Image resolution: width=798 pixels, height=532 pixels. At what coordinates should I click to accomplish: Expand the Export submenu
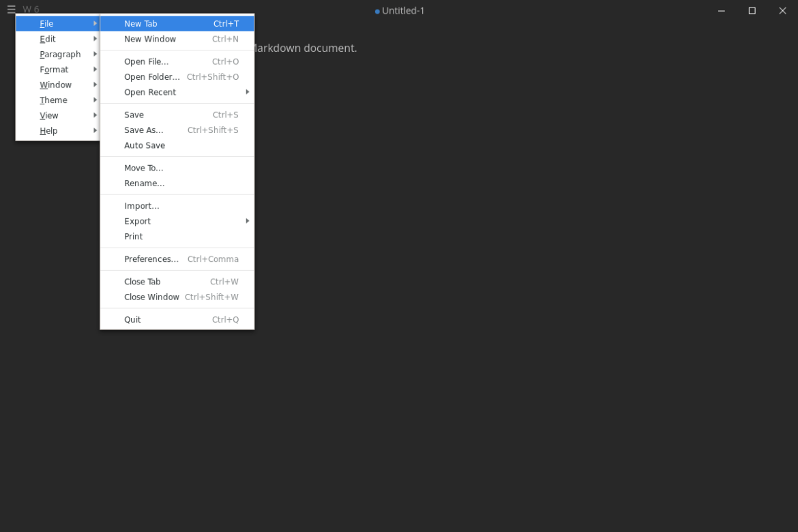137,220
